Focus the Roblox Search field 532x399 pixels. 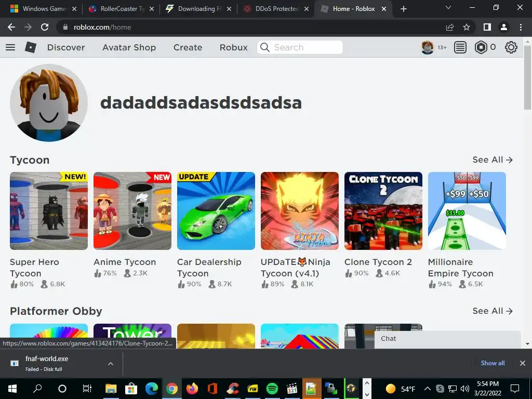pos(300,47)
